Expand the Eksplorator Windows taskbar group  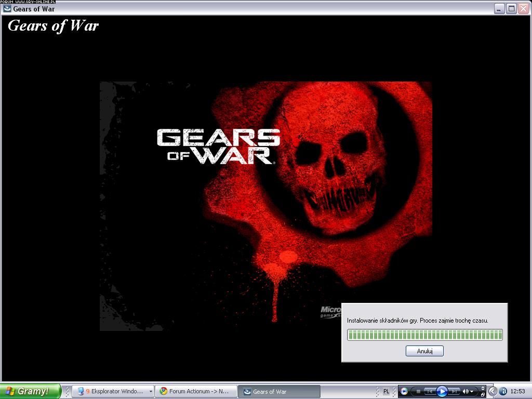pyautogui.click(x=151, y=391)
